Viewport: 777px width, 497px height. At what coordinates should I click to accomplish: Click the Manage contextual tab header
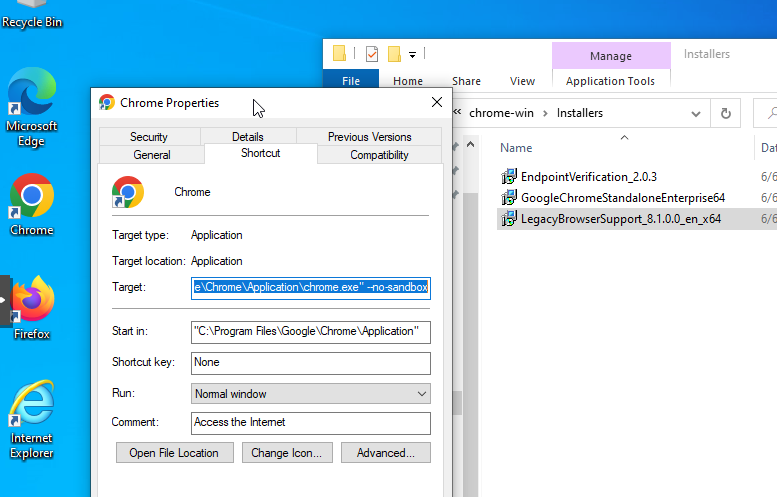tap(611, 55)
